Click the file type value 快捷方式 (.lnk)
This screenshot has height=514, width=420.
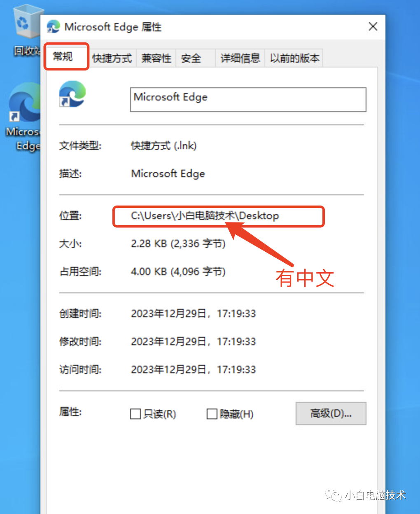tap(164, 146)
